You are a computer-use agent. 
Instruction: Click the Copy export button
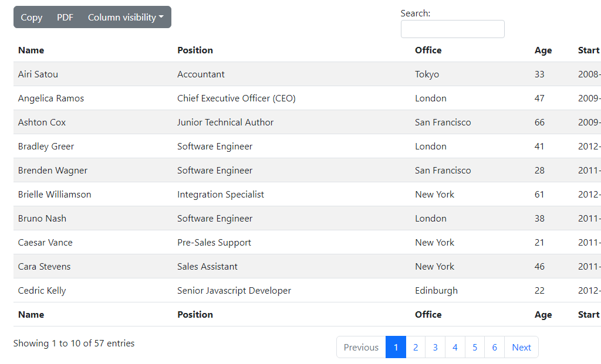pos(32,18)
